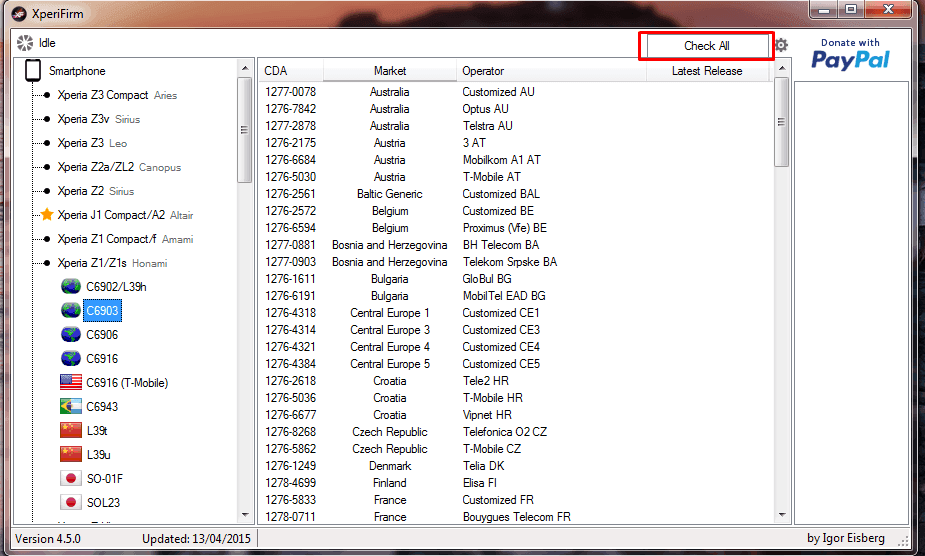This screenshot has height=556, width=925.
Task: Select the Tele2 HR row
Action: (516, 381)
